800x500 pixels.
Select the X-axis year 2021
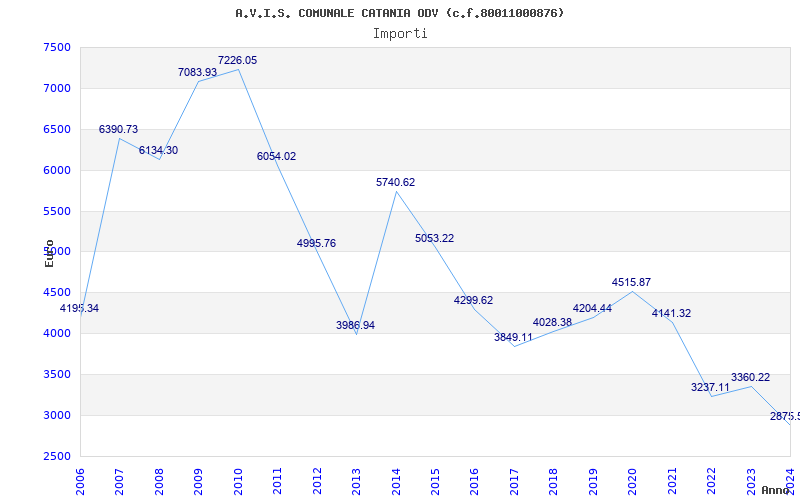click(x=672, y=481)
